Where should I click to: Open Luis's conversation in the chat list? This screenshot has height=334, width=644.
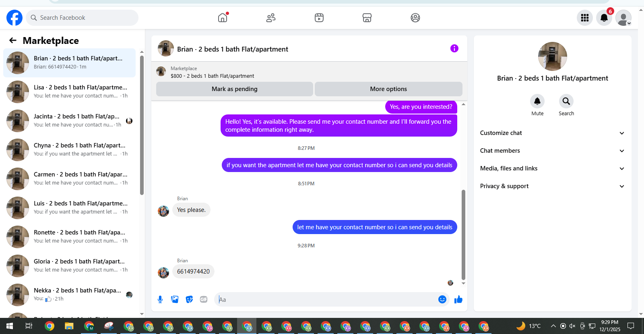click(69, 208)
